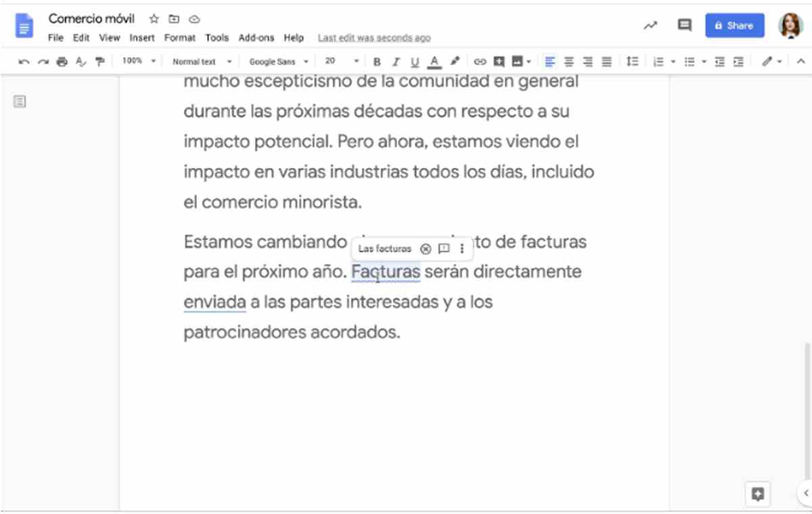Open line spacing options

[x=633, y=61]
